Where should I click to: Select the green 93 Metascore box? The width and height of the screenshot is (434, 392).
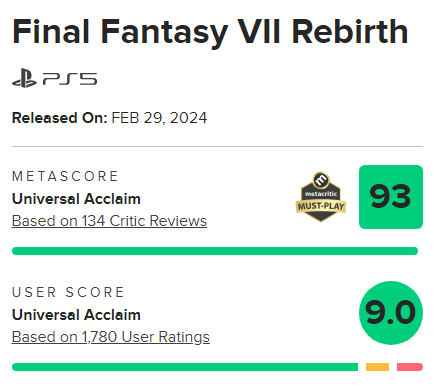(x=391, y=197)
